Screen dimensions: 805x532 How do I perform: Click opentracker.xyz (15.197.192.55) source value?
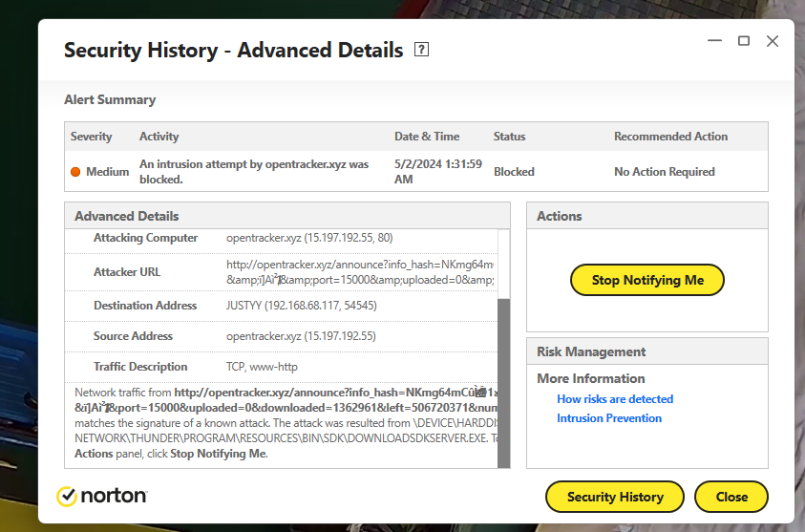301,336
